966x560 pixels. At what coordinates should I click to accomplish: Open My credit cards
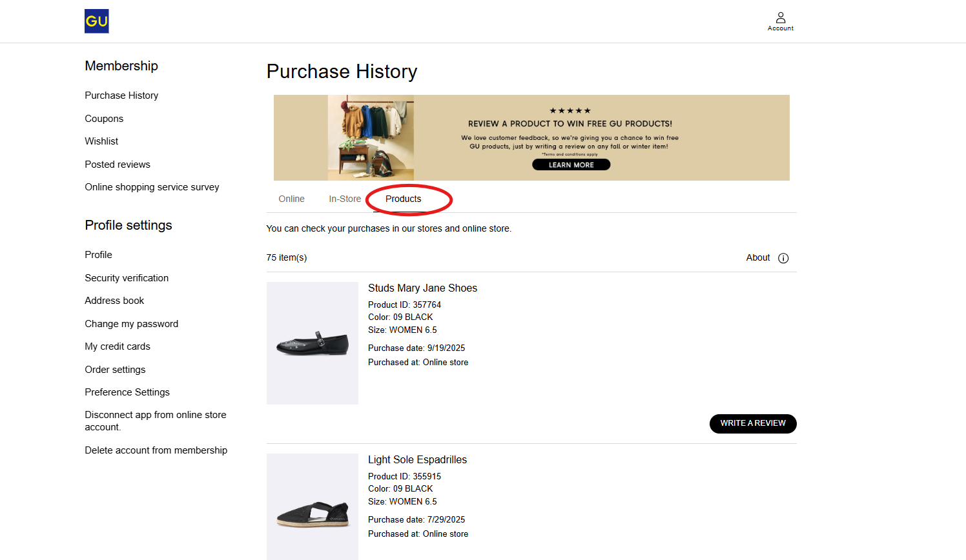point(118,346)
